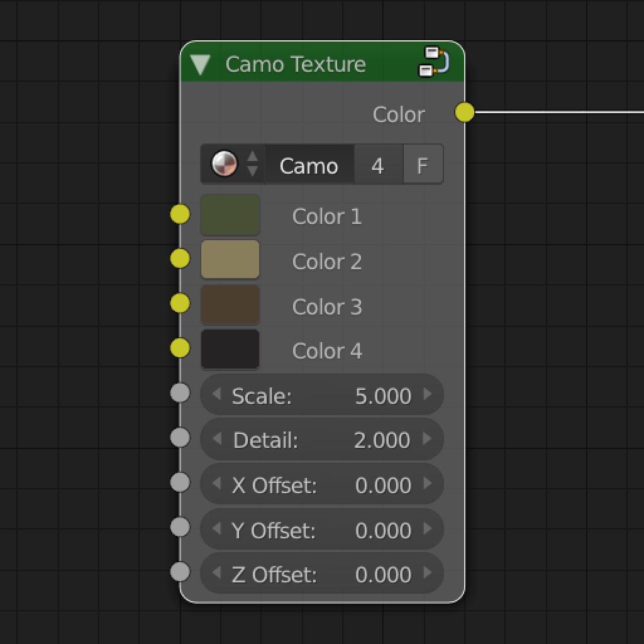
Task: Open the Color 2 tan color swatch
Action: tap(230, 258)
